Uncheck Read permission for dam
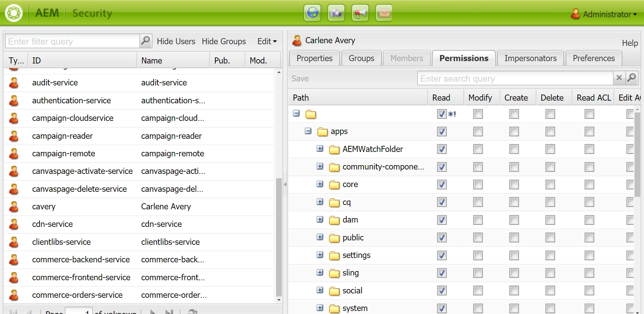 442,220
